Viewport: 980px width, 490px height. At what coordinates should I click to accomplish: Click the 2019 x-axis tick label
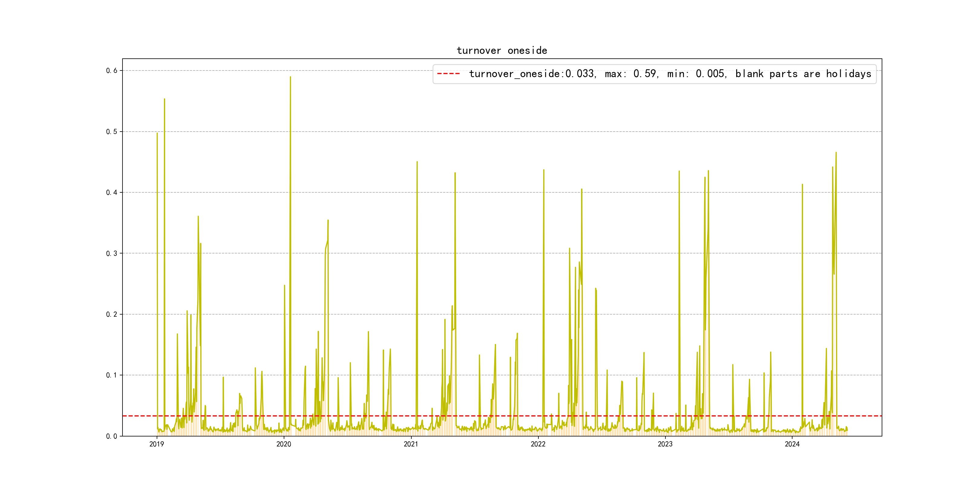[157, 444]
